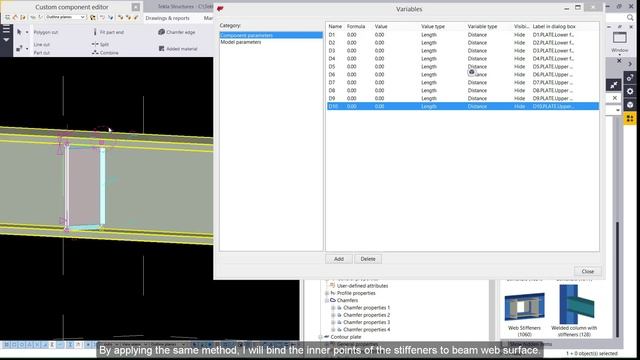Open the Outline planes dropdown
640x360 pixels.
(65, 17)
